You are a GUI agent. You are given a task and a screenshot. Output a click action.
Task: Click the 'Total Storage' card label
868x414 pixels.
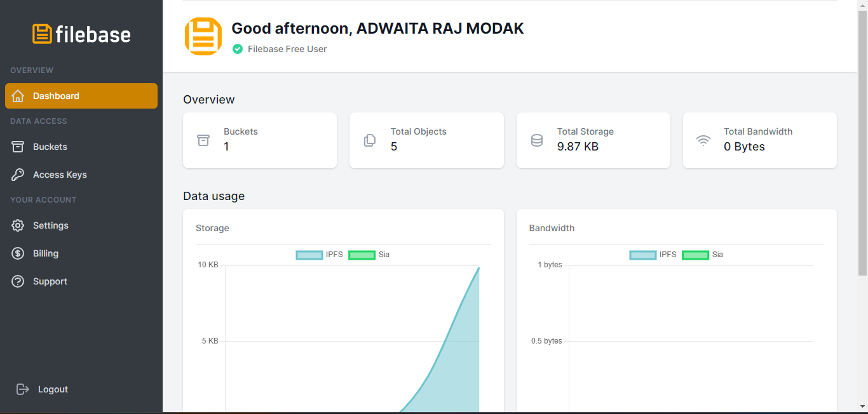(585, 131)
